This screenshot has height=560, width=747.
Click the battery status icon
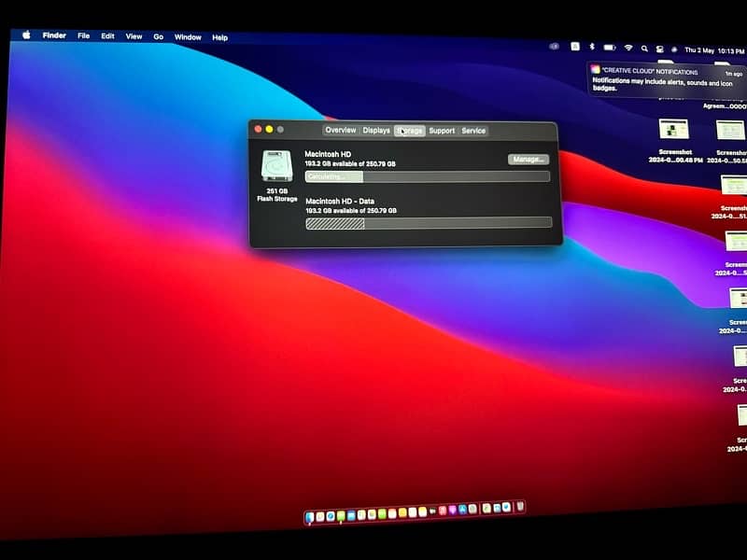tap(610, 47)
